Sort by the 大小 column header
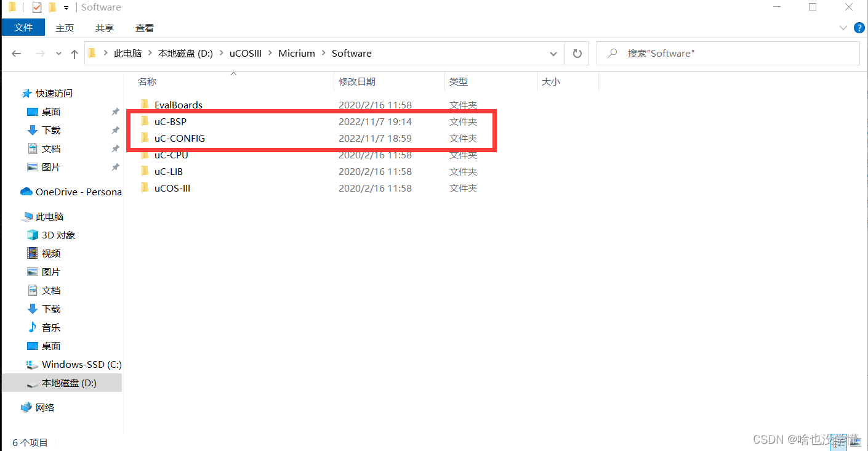Screen dimensions: 868x451 (551, 81)
